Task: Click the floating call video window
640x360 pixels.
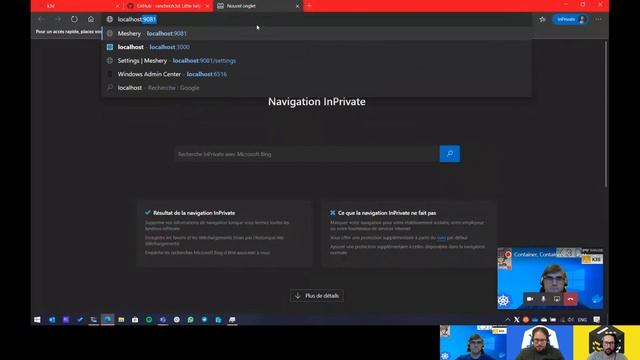Action: coord(550,278)
